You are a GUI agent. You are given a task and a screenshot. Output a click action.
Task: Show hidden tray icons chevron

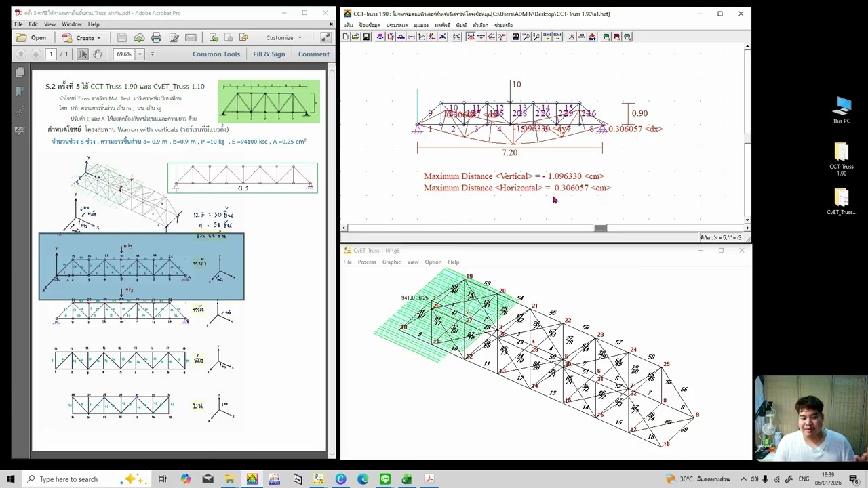(x=744, y=479)
